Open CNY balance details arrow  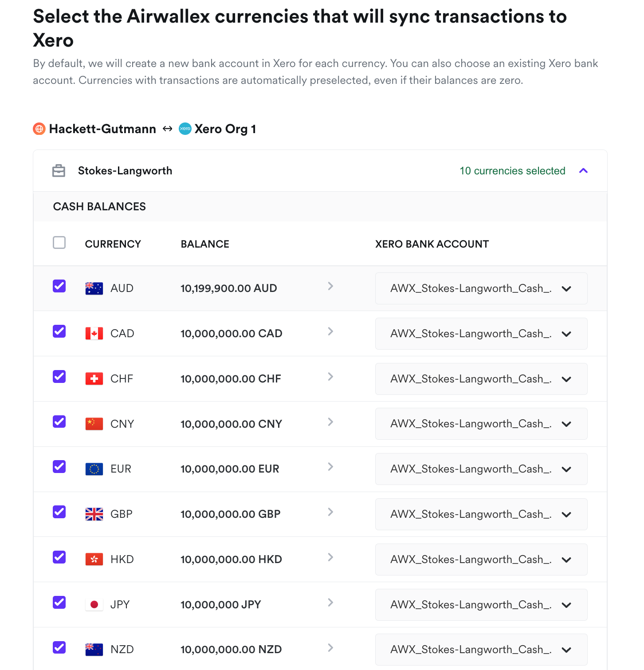tap(330, 422)
